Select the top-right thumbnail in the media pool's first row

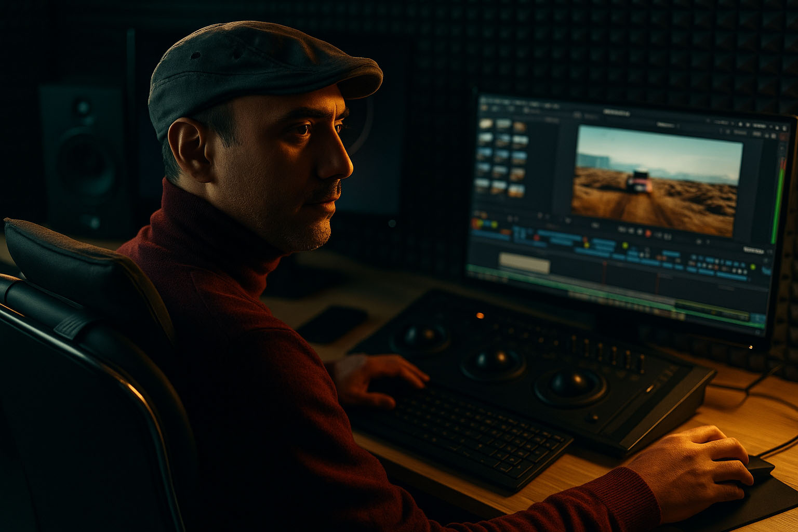(x=520, y=126)
